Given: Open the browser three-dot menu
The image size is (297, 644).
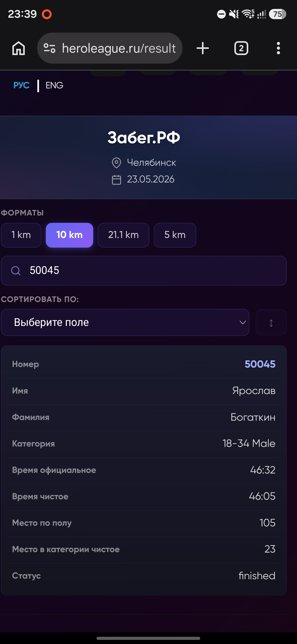Looking at the screenshot, I should [x=278, y=48].
